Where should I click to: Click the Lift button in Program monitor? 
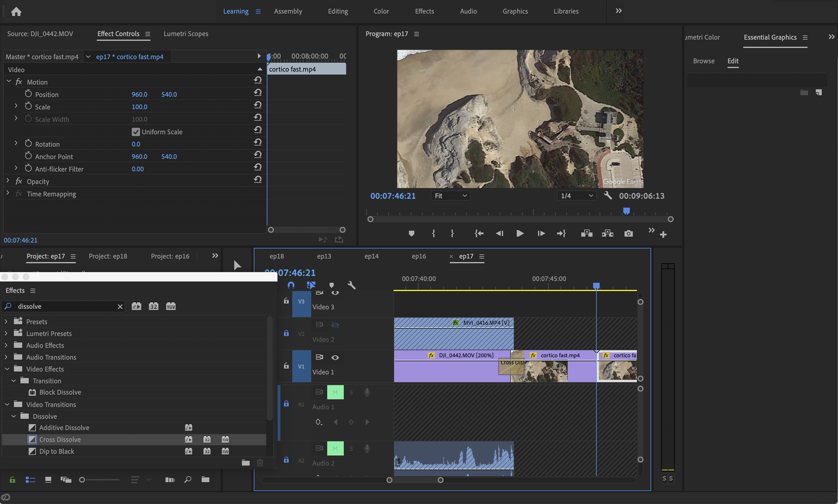pyautogui.click(x=587, y=233)
